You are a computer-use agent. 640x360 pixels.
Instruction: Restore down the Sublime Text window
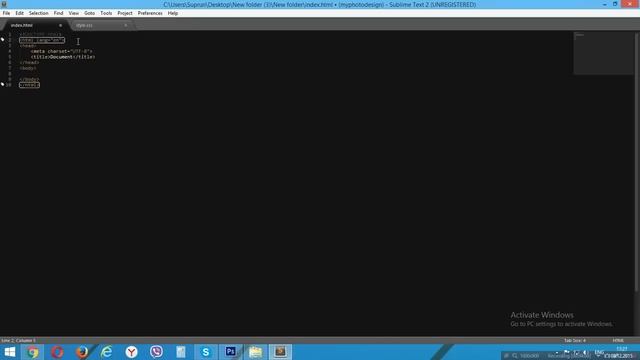(615, 4)
